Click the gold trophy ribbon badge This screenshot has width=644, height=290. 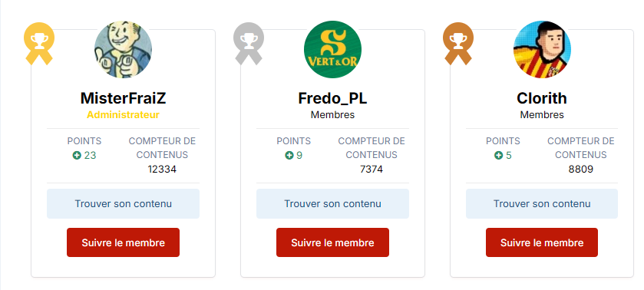point(39,43)
